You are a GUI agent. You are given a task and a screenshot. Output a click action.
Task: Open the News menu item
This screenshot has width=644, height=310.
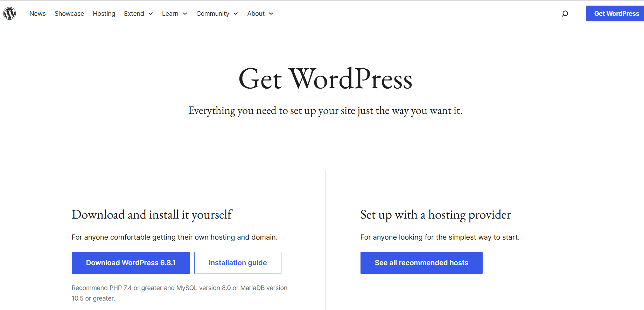tap(37, 13)
